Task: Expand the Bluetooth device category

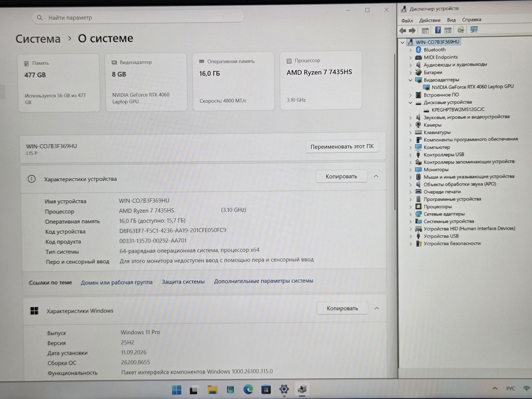Action: [411, 50]
